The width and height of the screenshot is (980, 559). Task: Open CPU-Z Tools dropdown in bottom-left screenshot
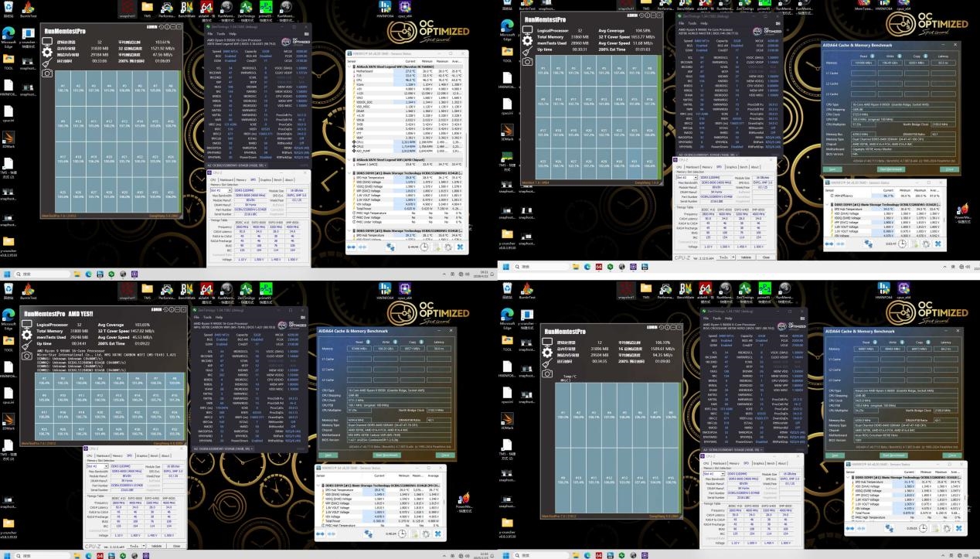pyautogui.click(x=137, y=545)
